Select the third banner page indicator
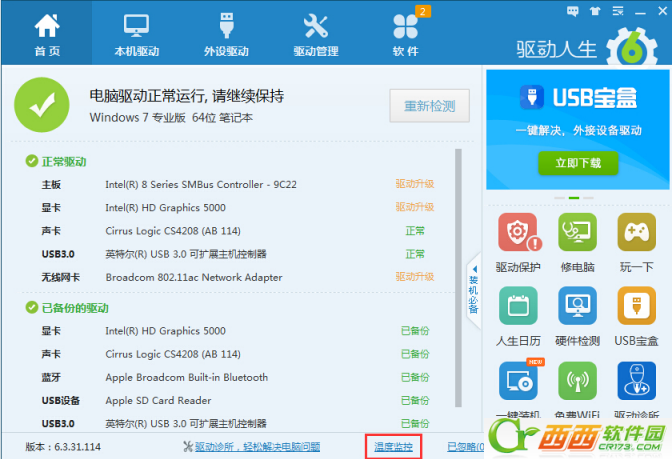This screenshot has height=459, width=672. [588, 198]
